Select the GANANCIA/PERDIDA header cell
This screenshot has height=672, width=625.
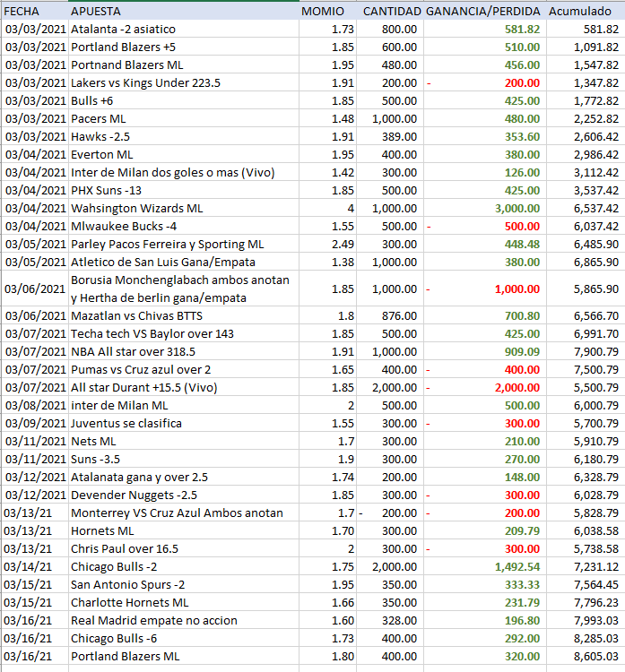[x=485, y=11]
